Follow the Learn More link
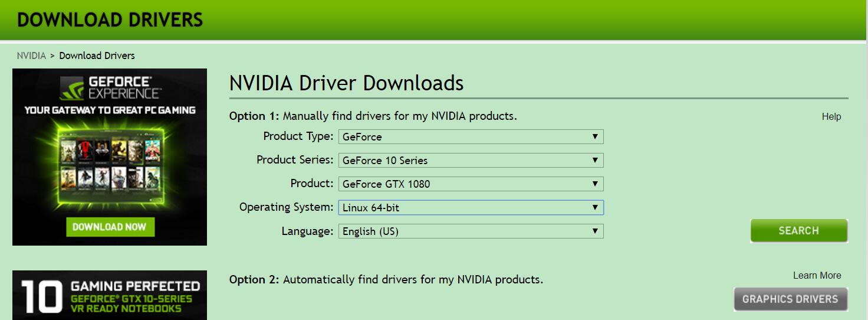Image resolution: width=868 pixels, height=320 pixels. tap(817, 276)
